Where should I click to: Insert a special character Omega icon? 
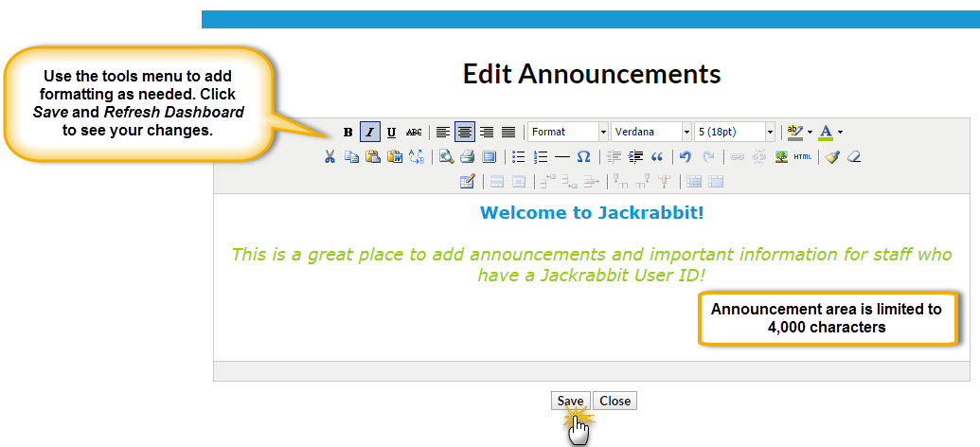point(584,157)
